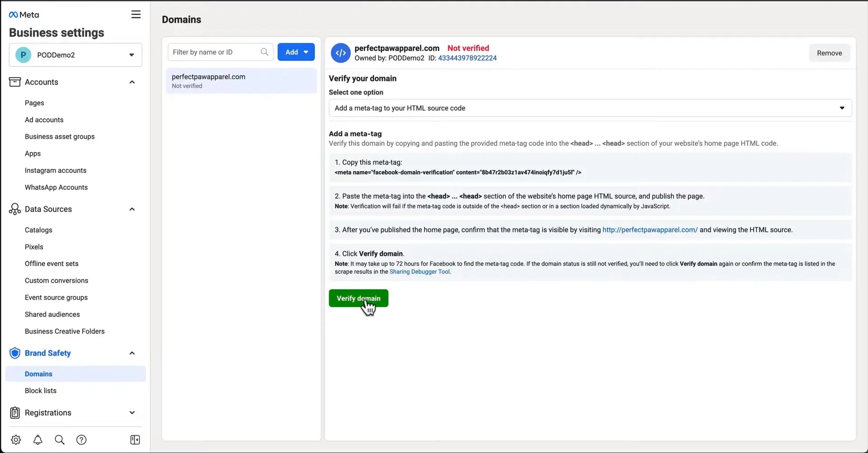
Task: Click the PODDemo2 avatar icon
Action: (24, 55)
